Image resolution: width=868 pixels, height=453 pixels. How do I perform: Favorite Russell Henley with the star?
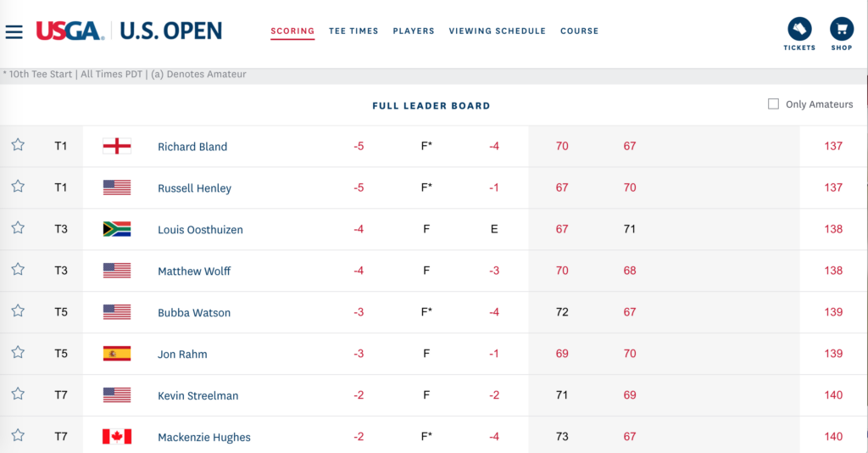(x=18, y=186)
